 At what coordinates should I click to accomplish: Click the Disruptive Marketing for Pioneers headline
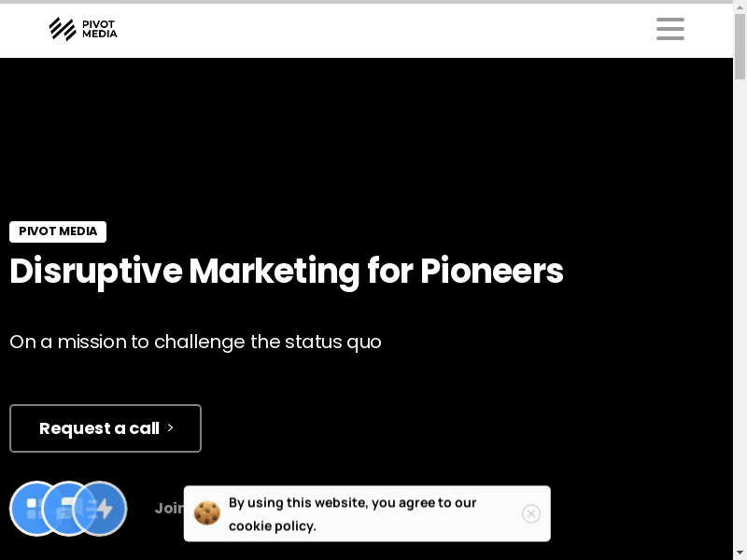[x=286, y=272]
